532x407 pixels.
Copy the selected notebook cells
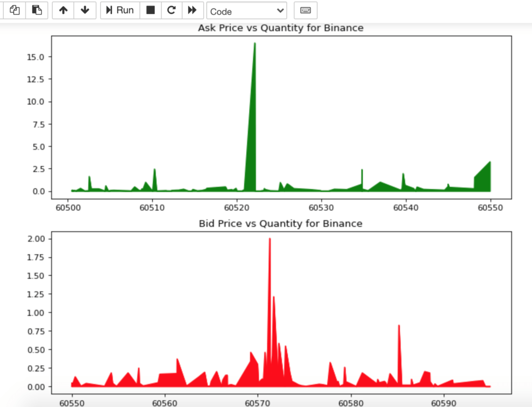click(14, 10)
